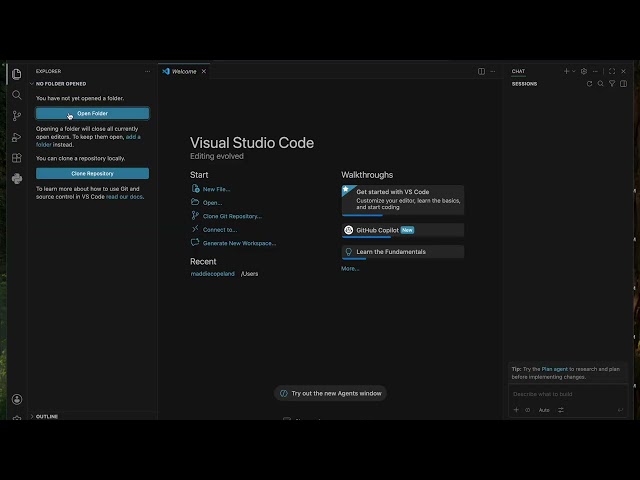
Task: Search chat sessions
Action: click(x=600, y=84)
